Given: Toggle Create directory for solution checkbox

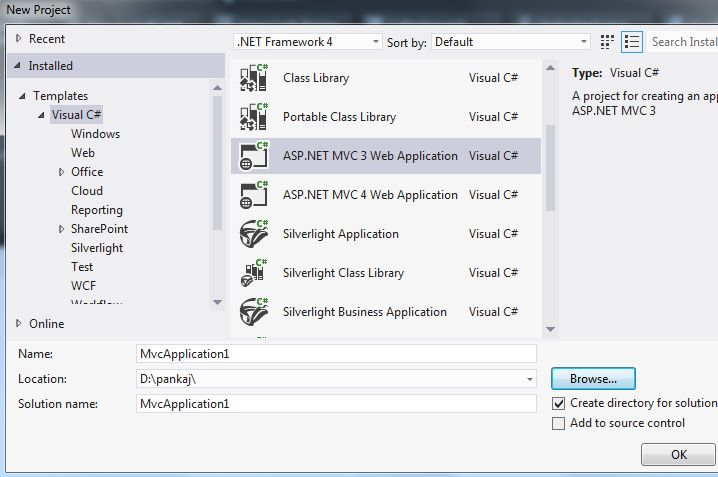Looking at the screenshot, I should click(558, 403).
